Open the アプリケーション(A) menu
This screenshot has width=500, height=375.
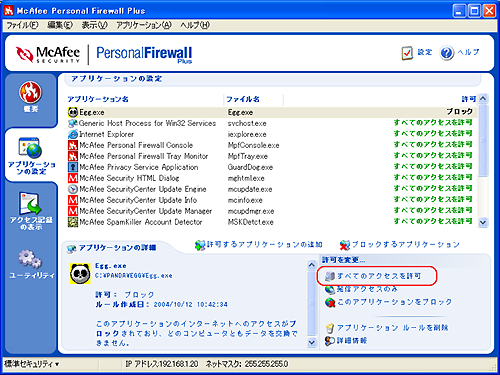(x=144, y=25)
